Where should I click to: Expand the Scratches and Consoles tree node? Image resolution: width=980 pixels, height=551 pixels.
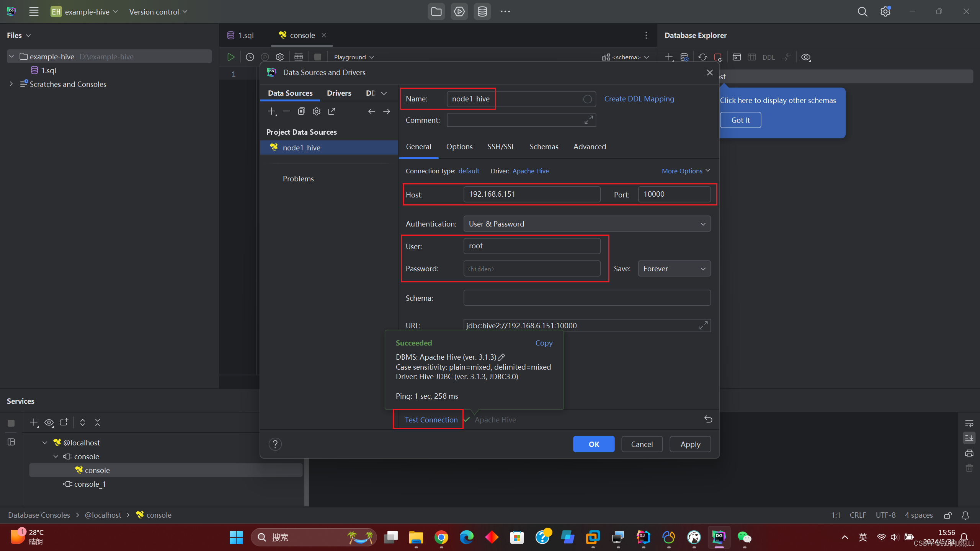click(x=11, y=84)
